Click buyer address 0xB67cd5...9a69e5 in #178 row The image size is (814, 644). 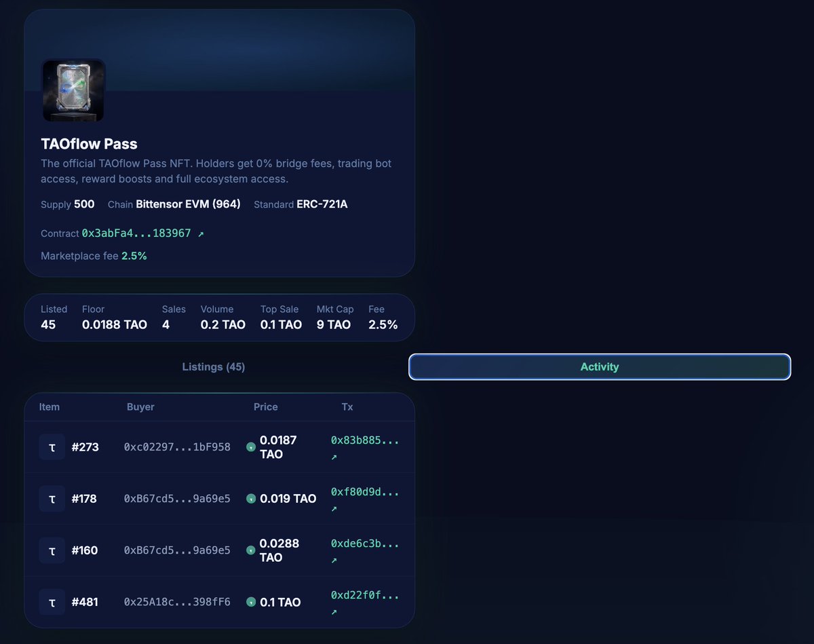[x=177, y=499]
